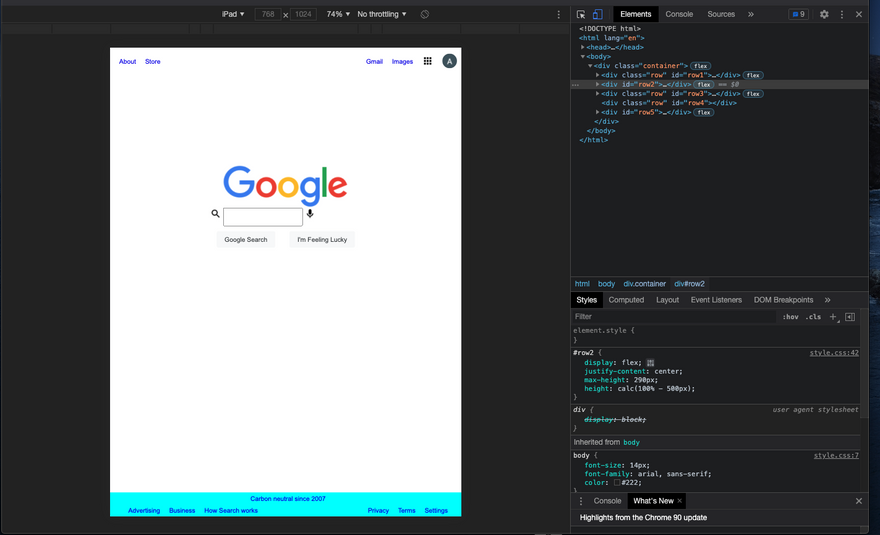Open the Store link
This screenshot has width=880, height=535.
pyautogui.click(x=153, y=62)
